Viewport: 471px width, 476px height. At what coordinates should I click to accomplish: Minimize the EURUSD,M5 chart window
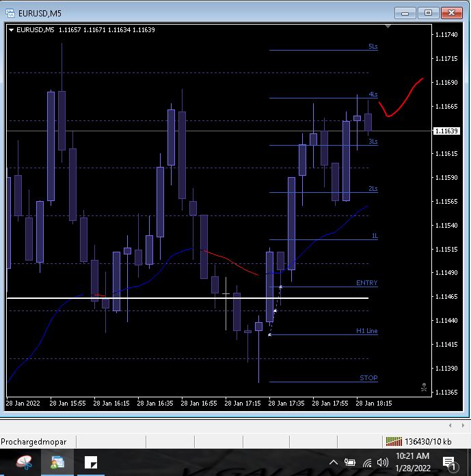point(405,13)
